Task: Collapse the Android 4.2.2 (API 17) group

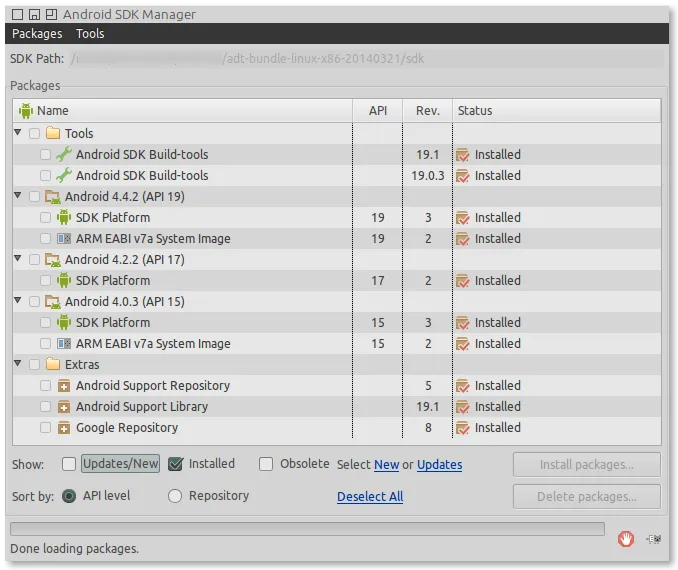Action: pyautogui.click(x=18, y=258)
